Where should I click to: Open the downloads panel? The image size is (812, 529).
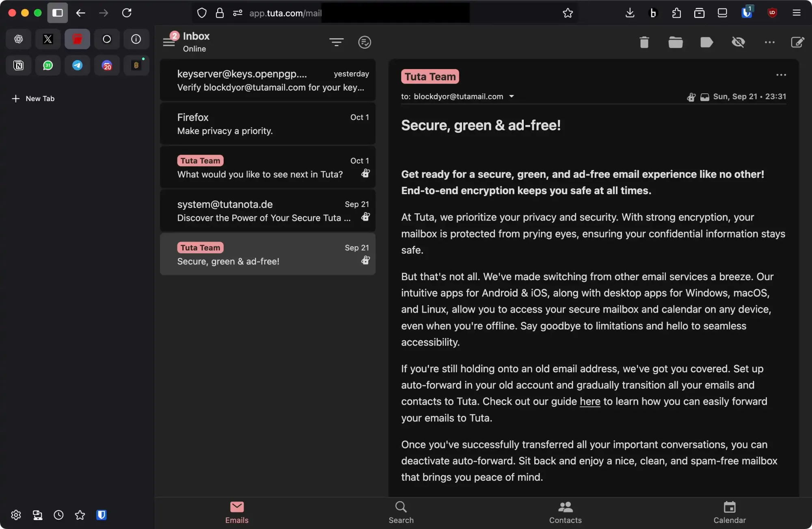(630, 13)
